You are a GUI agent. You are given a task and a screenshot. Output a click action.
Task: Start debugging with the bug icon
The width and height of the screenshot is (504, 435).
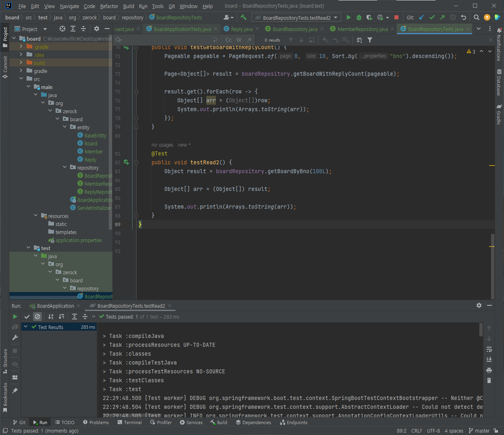point(359,17)
